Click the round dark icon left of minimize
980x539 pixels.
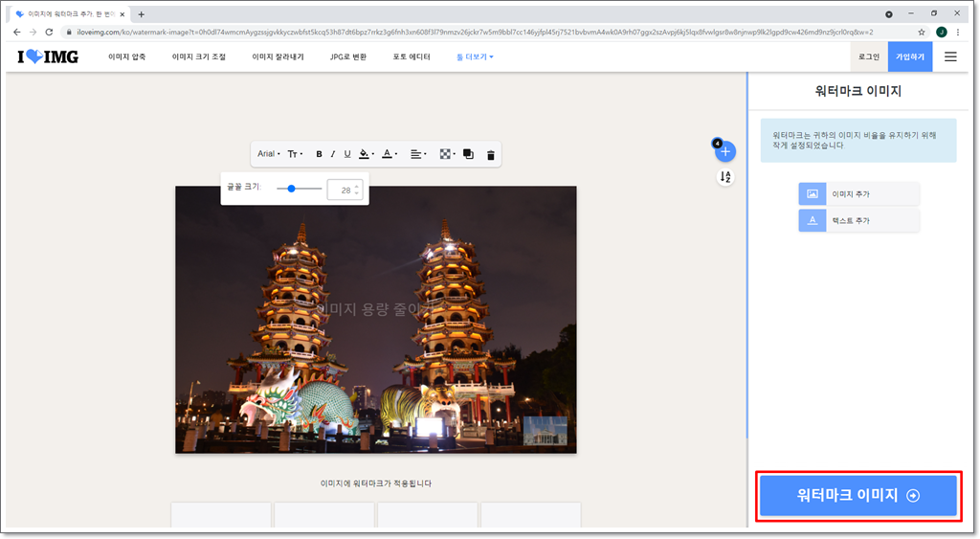click(x=889, y=13)
